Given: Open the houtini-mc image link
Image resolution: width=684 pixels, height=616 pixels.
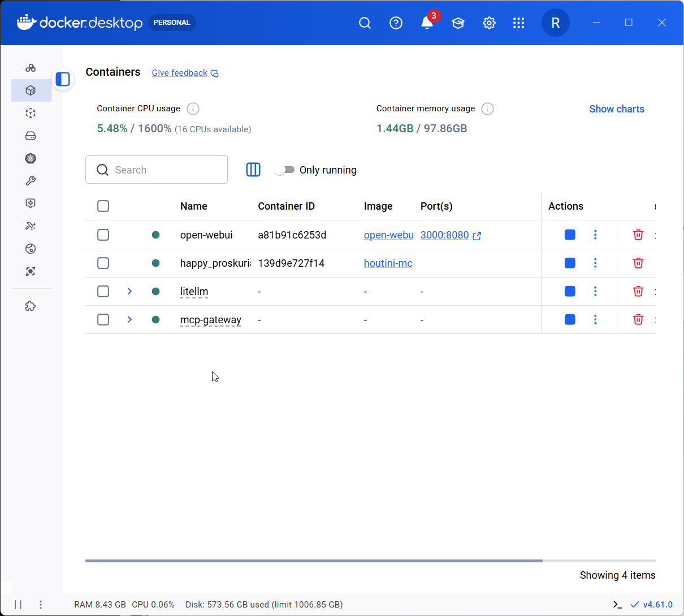Looking at the screenshot, I should click(388, 263).
